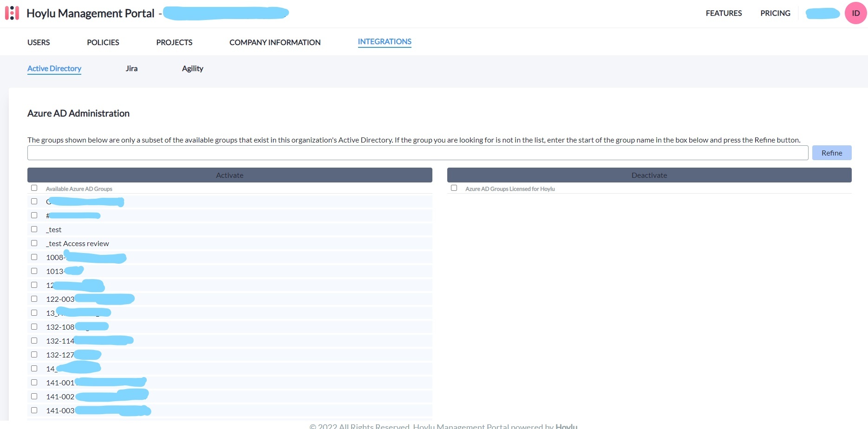
Task: Select the INTEGRATIONS tab
Action: point(385,42)
